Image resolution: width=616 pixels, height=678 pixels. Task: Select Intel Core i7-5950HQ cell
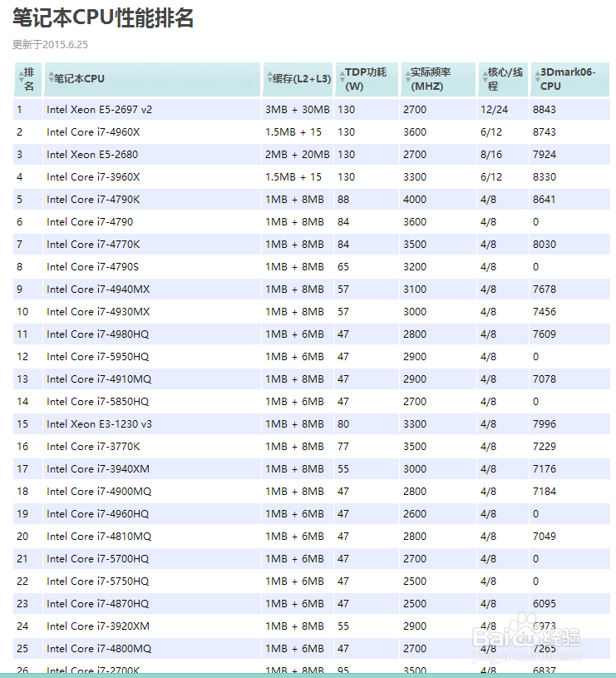pyautogui.click(x=151, y=357)
